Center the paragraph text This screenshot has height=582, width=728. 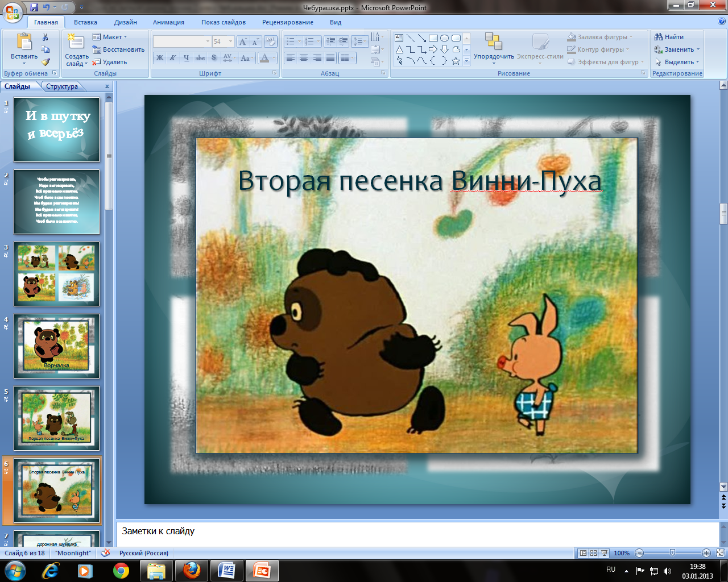pyautogui.click(x=304, y=58)
